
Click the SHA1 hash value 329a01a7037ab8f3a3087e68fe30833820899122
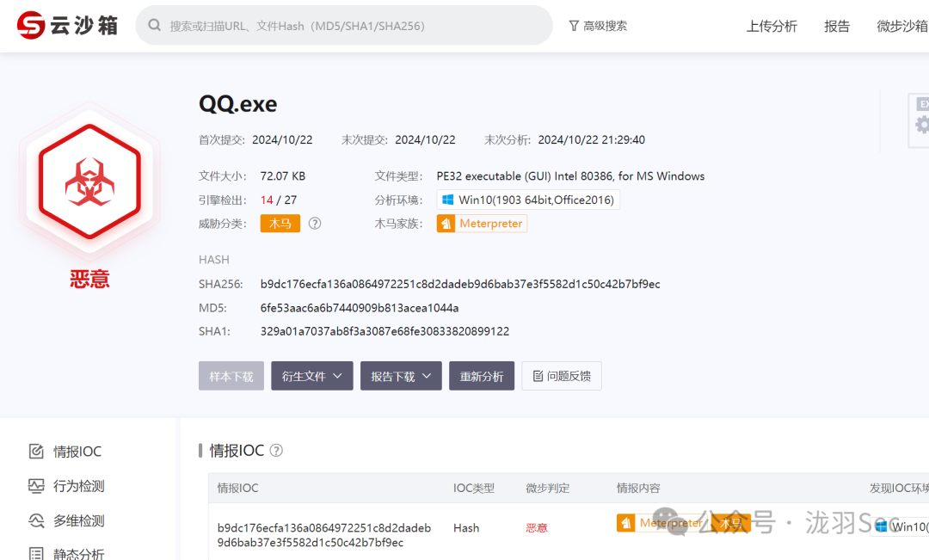point(385,331)
